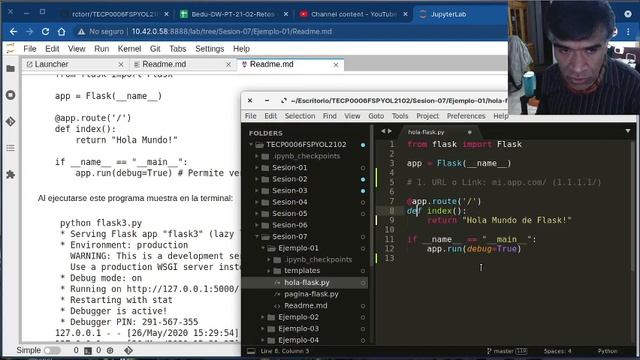The height and width of the screenshot is (360, 640).
Task: Click the terminal icon in JupyterLab status bar
Action: point(88,350)
